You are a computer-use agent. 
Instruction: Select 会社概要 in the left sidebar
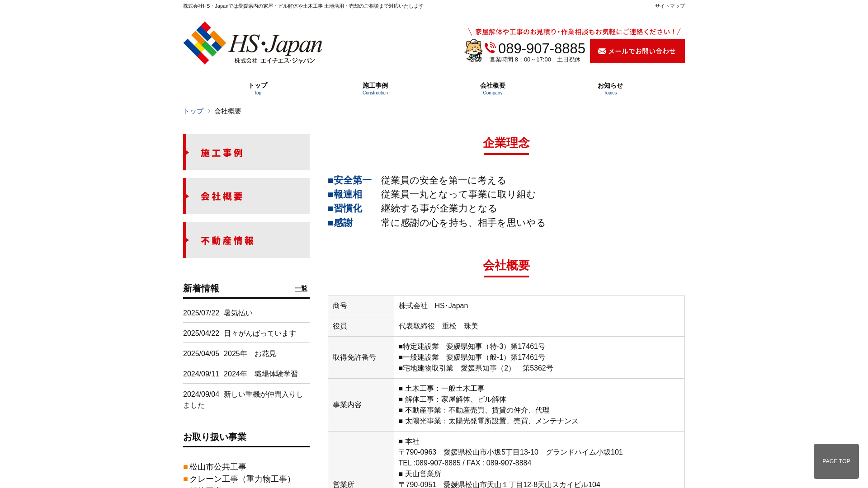click(x=221, y=196)
